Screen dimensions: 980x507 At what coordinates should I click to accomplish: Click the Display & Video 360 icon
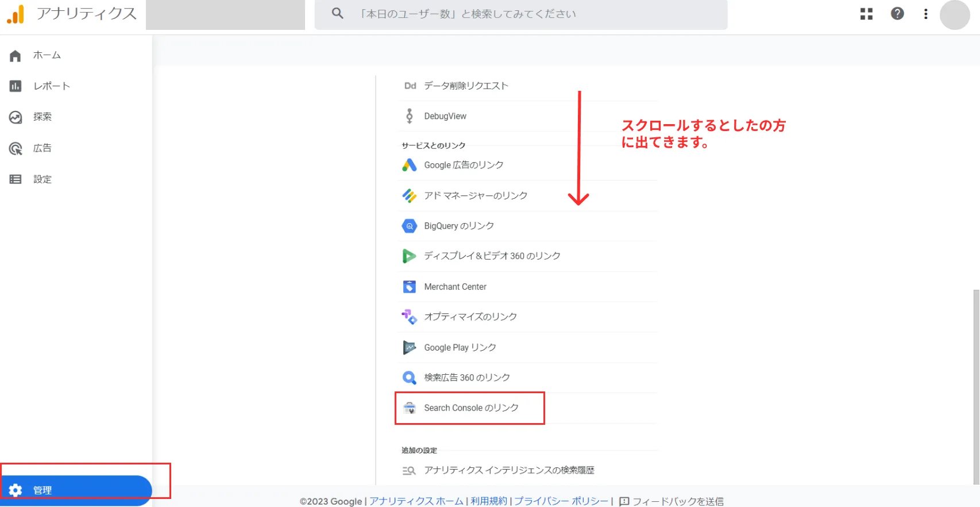tap(409, 256)
